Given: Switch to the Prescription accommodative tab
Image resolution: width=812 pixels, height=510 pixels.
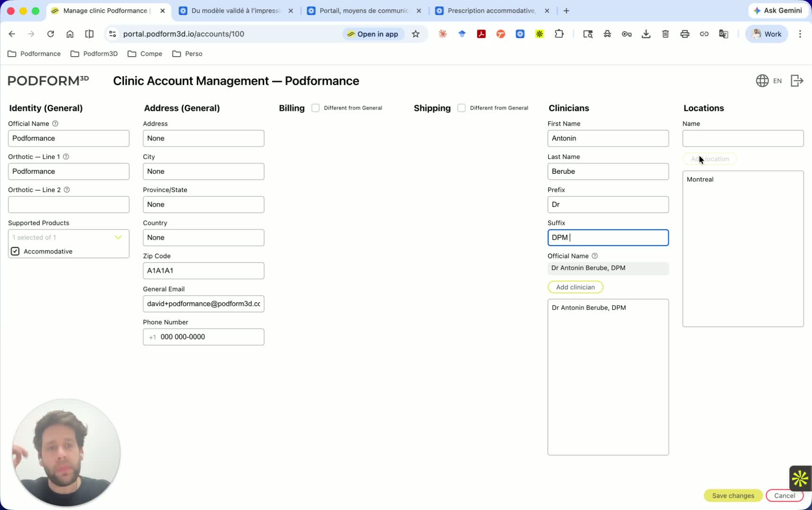Looking at the screenshot, I should point(492,11).
